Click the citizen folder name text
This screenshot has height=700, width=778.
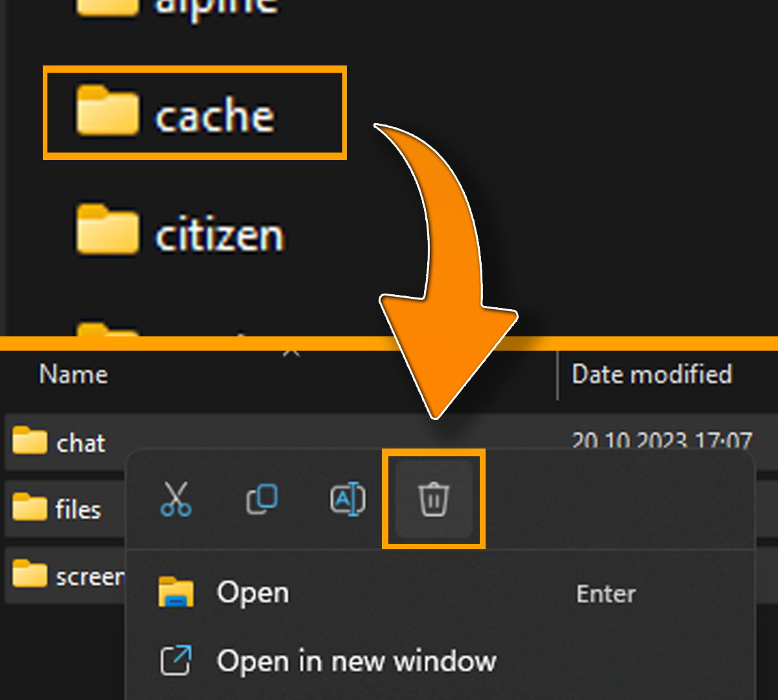(220, 235)
